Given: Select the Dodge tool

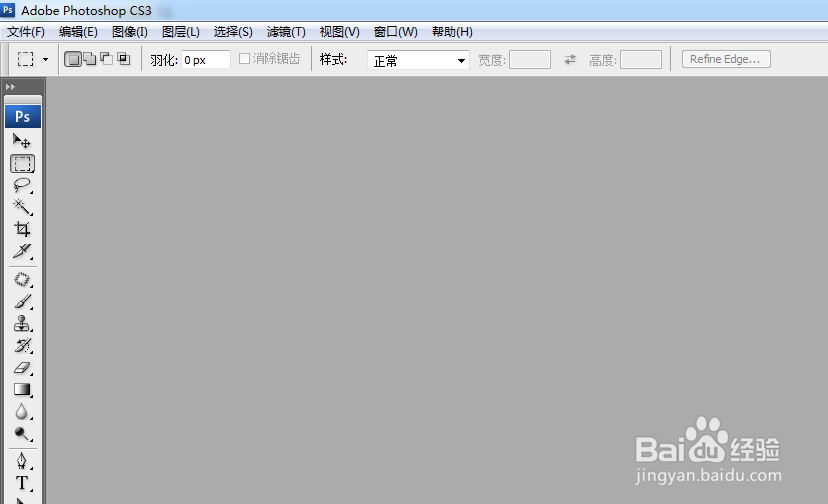Looking at the screenshot, I should [22, 434].
